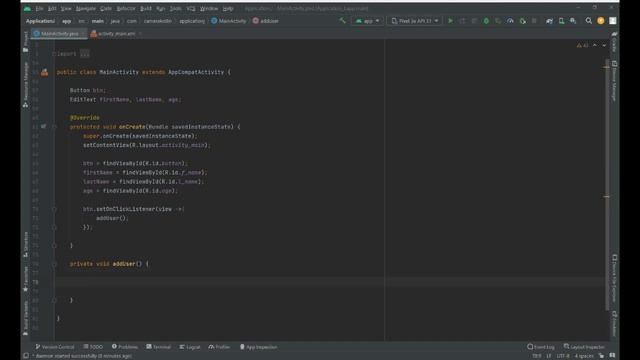The height and width of the screenshot is (360, 640).
Task: Switch to the activity_main.xml editor tab
Action: point(116,33)
